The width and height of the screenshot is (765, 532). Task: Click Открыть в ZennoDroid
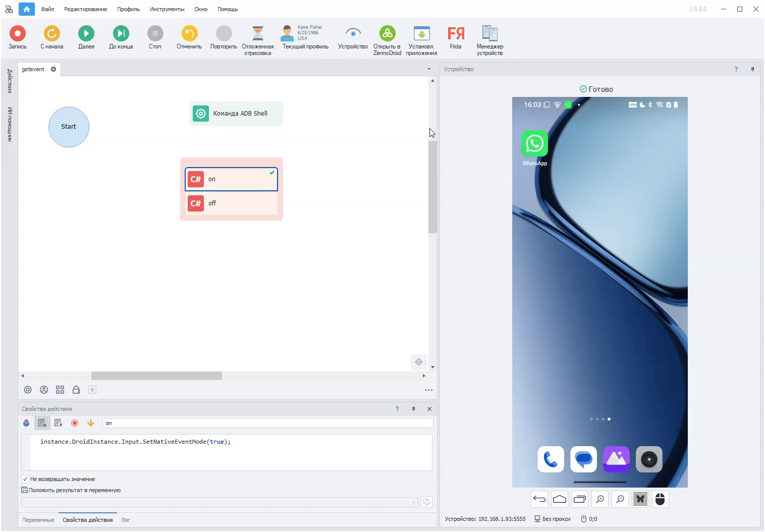[x=387, y=40]
